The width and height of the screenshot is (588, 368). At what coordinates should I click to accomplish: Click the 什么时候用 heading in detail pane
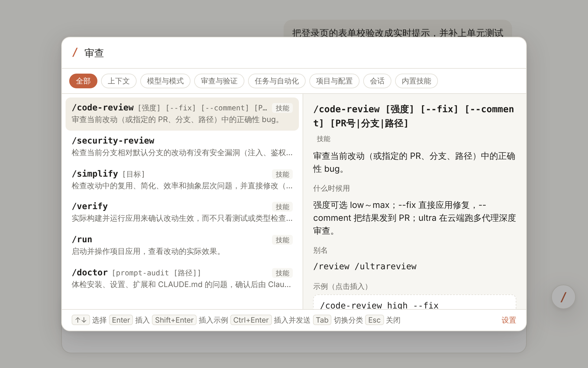331,188
